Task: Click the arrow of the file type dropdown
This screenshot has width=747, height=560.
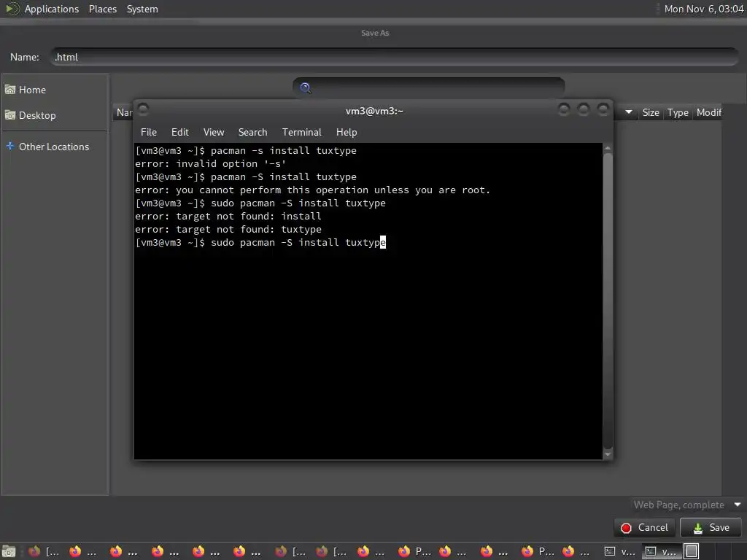Action: (738, 505)
